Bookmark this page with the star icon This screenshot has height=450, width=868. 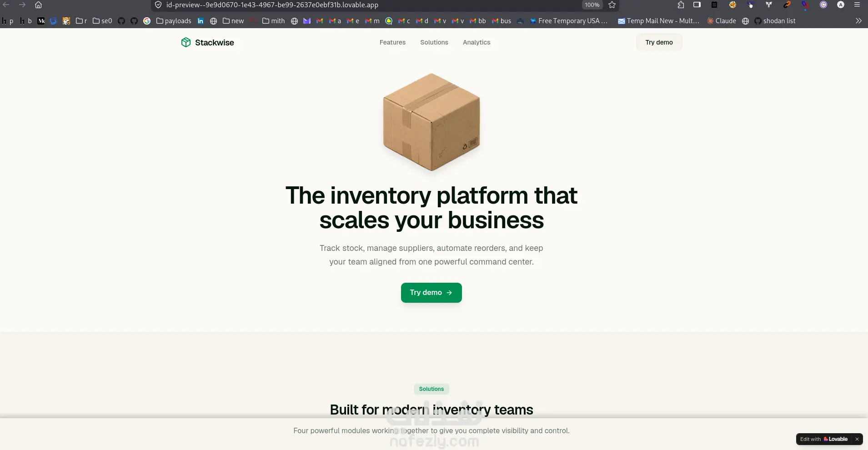[x=612, y=5]
